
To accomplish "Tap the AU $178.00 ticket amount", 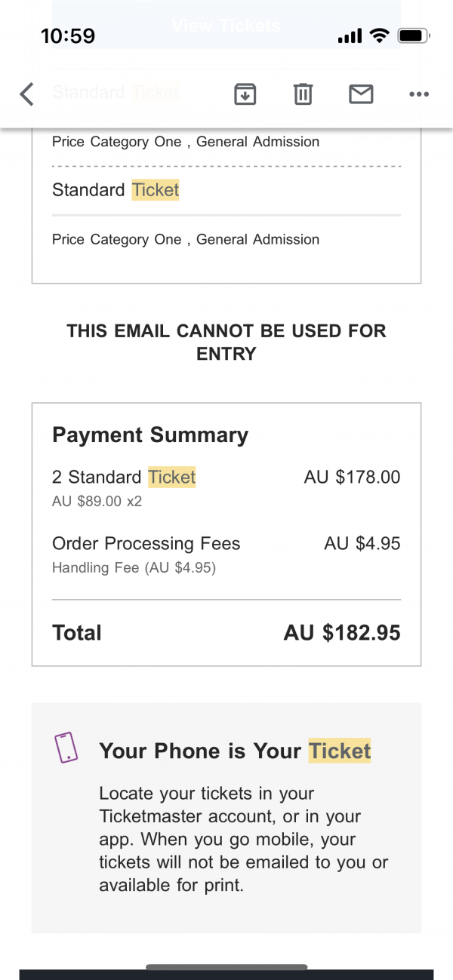I will coord(352,477).
